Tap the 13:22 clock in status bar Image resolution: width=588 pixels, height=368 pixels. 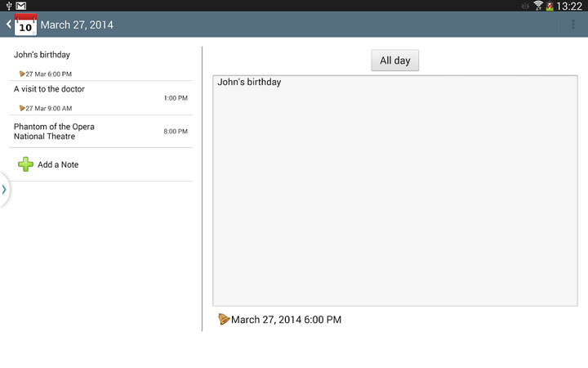pos(569,6)
